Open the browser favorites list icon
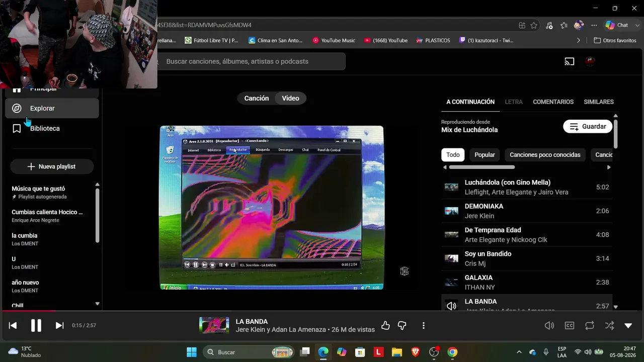Viewport: 644px width, 362px height. pyautogui.click(x=564, y=25)
